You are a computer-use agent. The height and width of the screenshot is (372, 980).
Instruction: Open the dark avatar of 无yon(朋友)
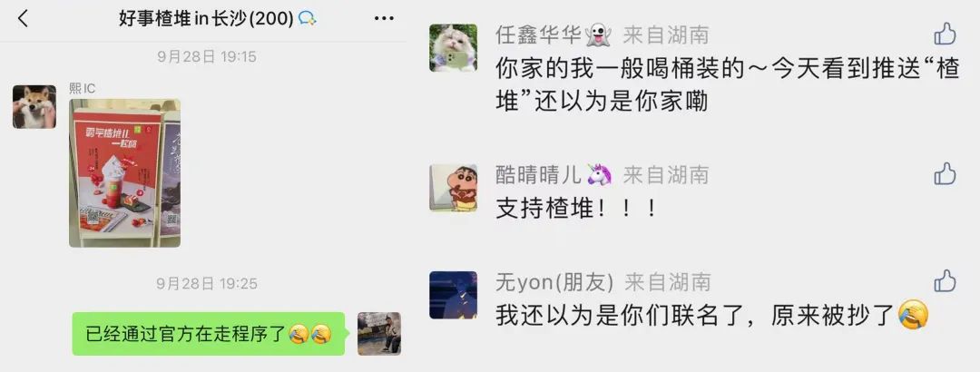coord(453,295)
